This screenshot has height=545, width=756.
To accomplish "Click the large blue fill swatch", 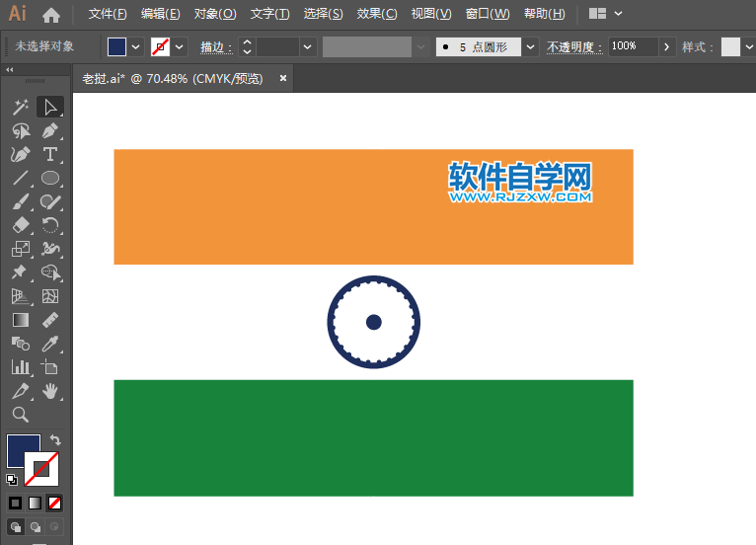I will click(x=24, y=451).
